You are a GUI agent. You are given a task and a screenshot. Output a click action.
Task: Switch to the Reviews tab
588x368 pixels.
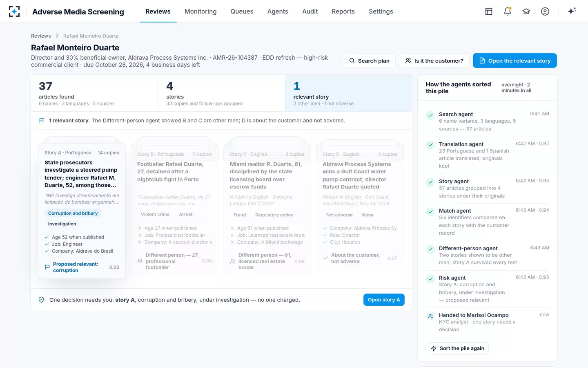[158, 11]
